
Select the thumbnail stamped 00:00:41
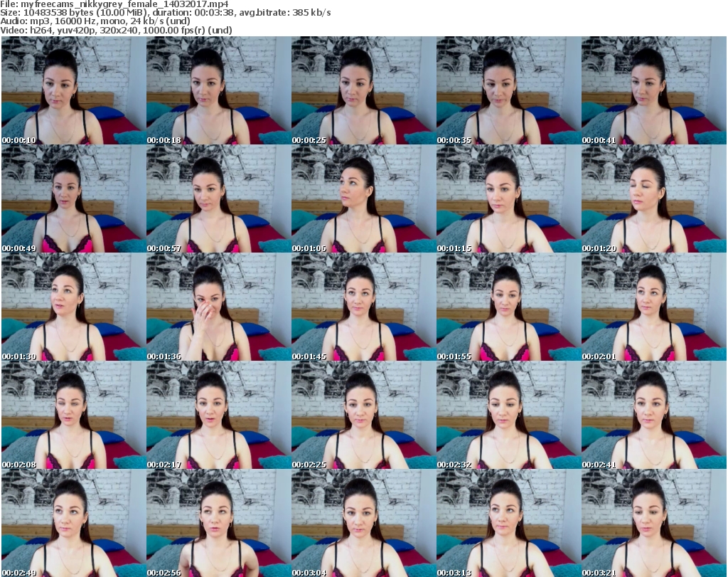coord(654,90)
